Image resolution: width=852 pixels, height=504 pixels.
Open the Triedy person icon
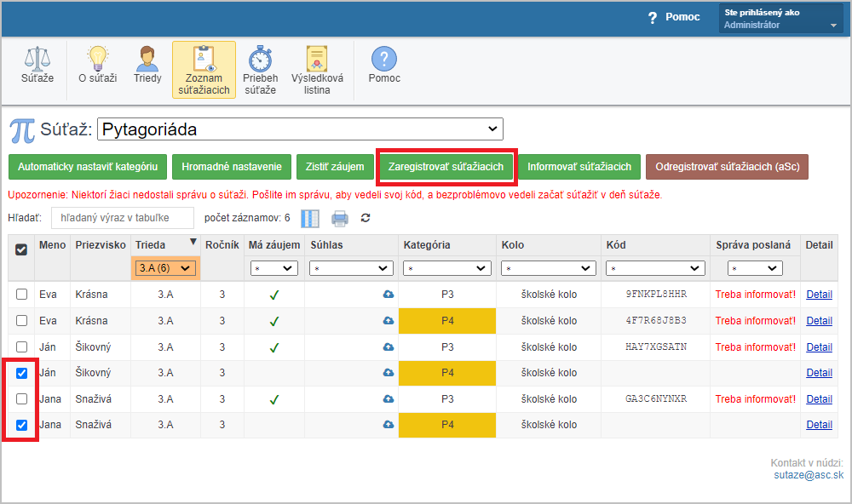(x=147, y=59)
